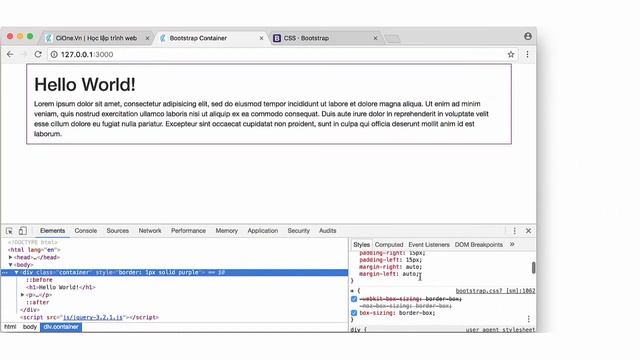Reload the page with the refresh icon
This screenshot has height=360, width=640.
point(38,54)
